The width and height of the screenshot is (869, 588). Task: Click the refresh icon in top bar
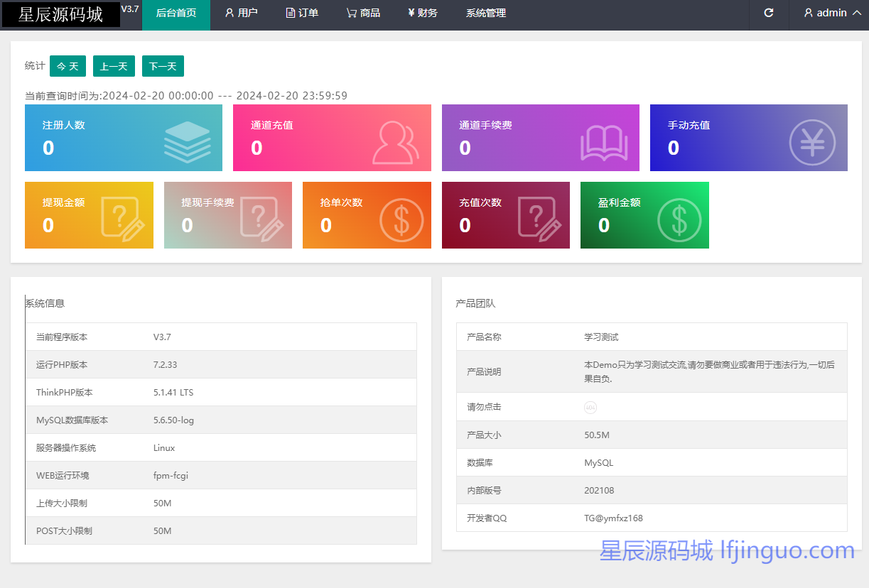pyautogui.click(x=768, y=13)
